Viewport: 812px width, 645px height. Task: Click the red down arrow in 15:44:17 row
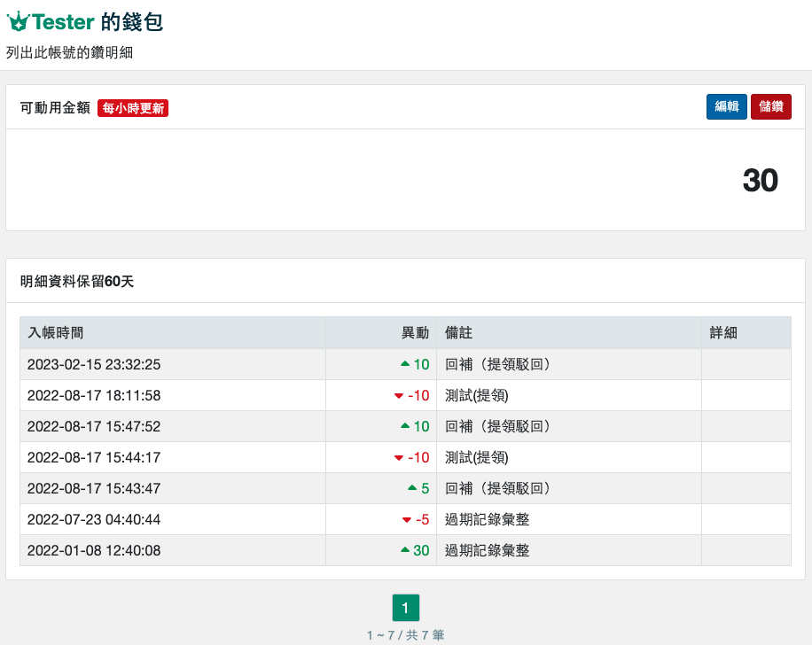point(399,458)
